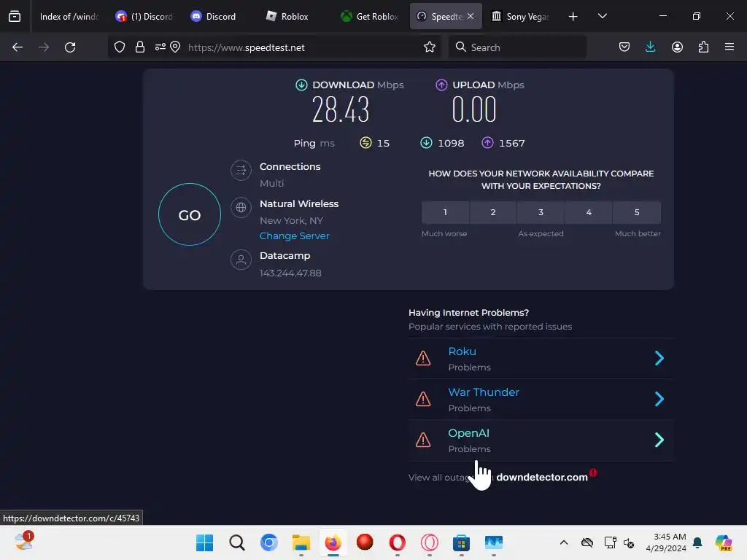The image size is (747, 560).
Task: Switch to the Index of /windows tab
Action: pyautogui.click(x=69, y=17)
